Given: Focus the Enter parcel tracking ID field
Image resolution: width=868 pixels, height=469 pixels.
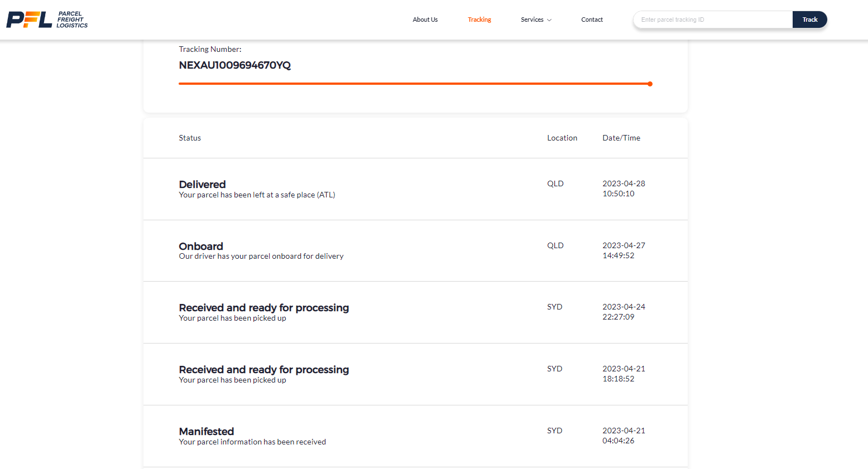Looking at the screenshot, I should tap(713, 20).
